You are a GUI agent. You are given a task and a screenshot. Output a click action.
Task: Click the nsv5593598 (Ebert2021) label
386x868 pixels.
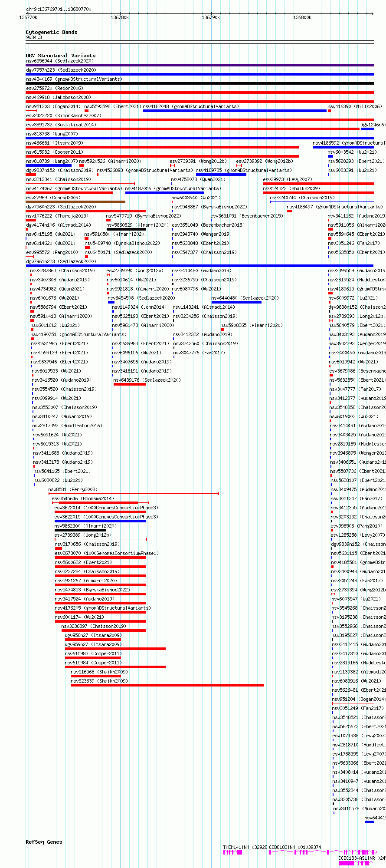113,106
